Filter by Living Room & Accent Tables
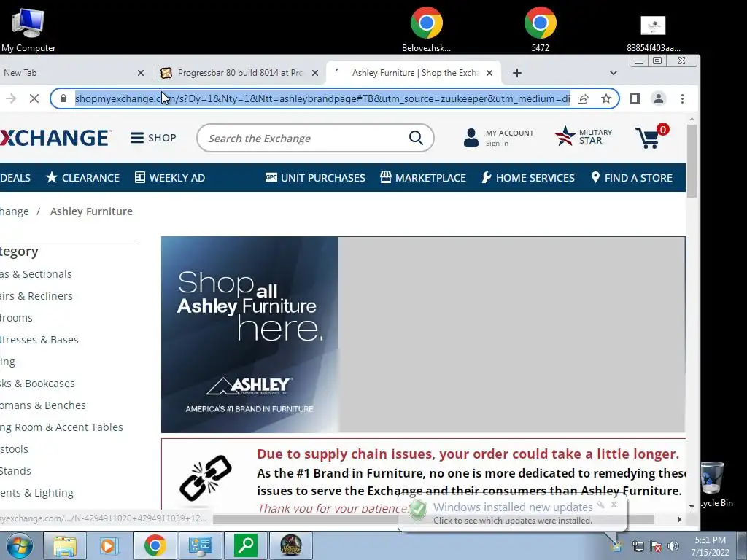Screen dimensions: 747x560 click(x=62, y=427)
